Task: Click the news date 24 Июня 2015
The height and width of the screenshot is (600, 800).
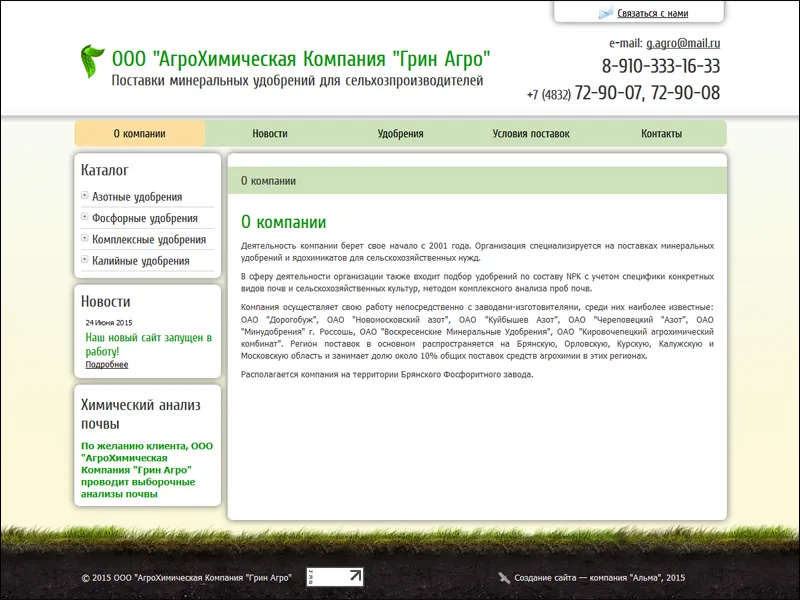Action: [109, 322]
